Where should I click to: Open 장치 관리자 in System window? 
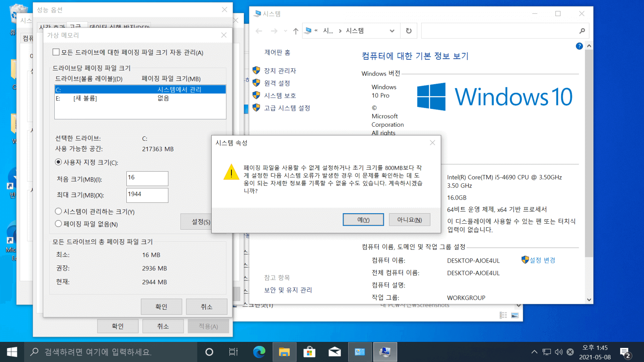280,71
